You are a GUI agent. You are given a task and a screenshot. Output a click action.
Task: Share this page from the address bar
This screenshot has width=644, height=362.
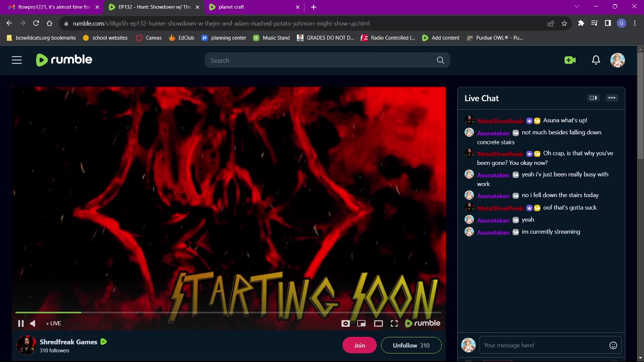(551, 23)
